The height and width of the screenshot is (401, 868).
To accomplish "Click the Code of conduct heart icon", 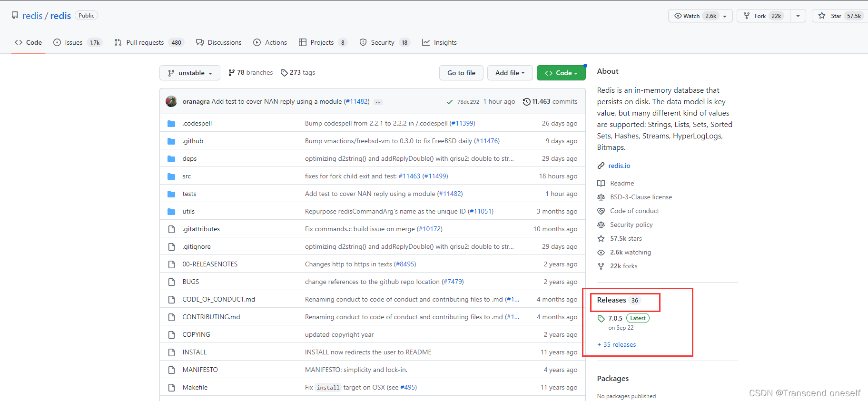I will (601, 211).
